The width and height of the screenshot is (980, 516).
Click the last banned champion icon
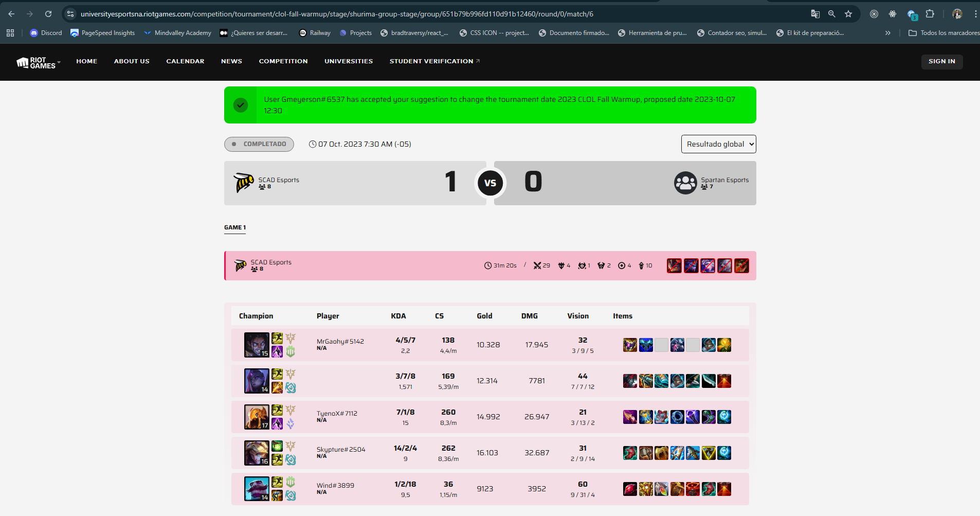point(741,265)
